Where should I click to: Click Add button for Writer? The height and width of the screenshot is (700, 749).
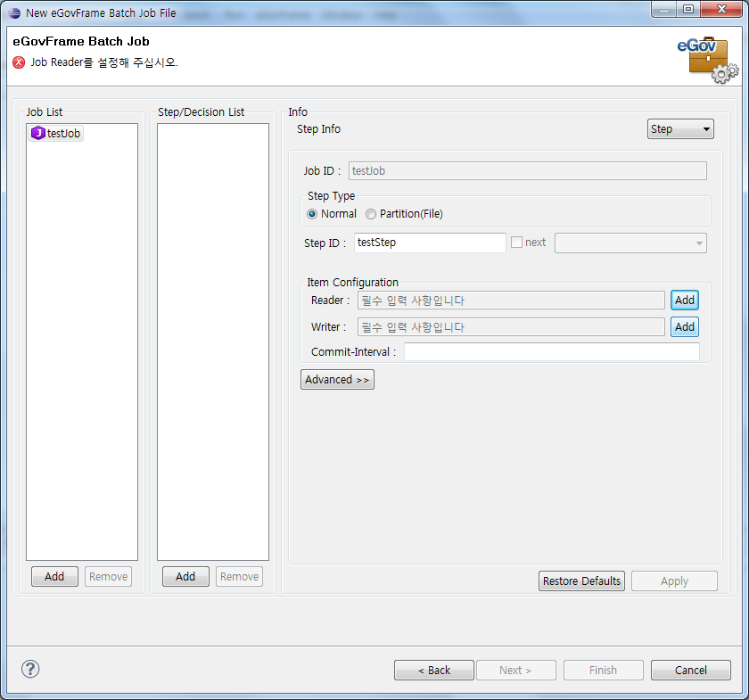click(685, 327)
